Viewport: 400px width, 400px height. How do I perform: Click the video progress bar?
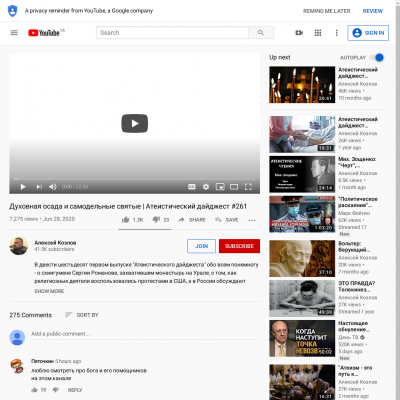[x=134, y=179]
